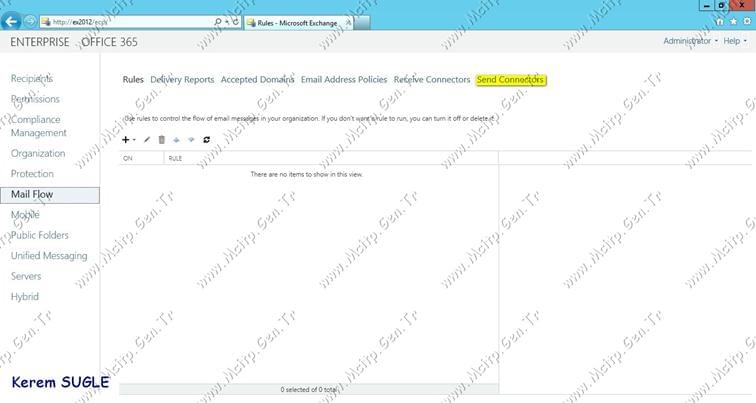756x403 pixels.
Task: Click the move rule down arrow icon
Action: pyautogui.click(x=191, y=140)
